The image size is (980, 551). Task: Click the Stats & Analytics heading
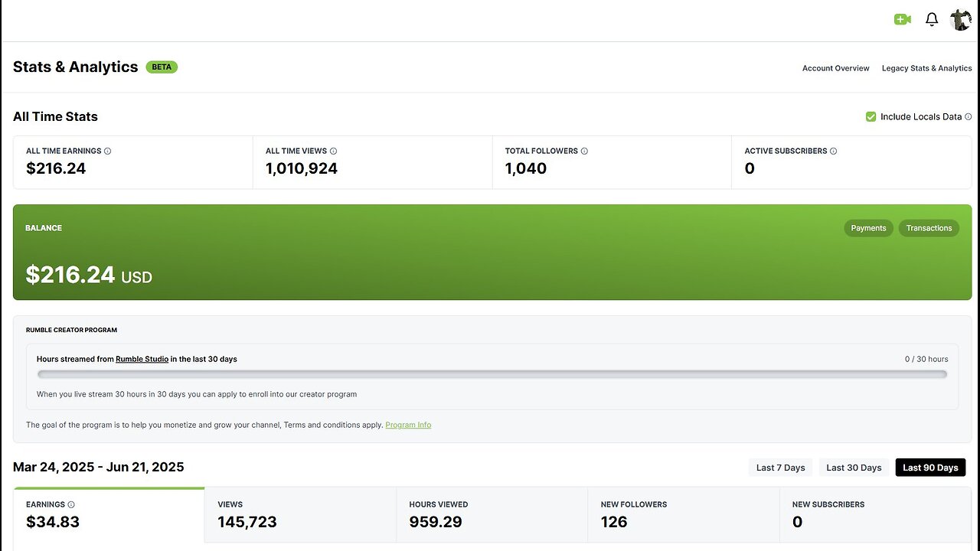point(76,67)
